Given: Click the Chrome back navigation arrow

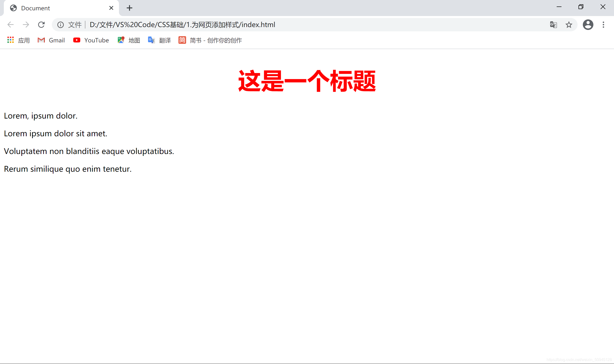Looking at the screenshot, I should coord(10,25).
